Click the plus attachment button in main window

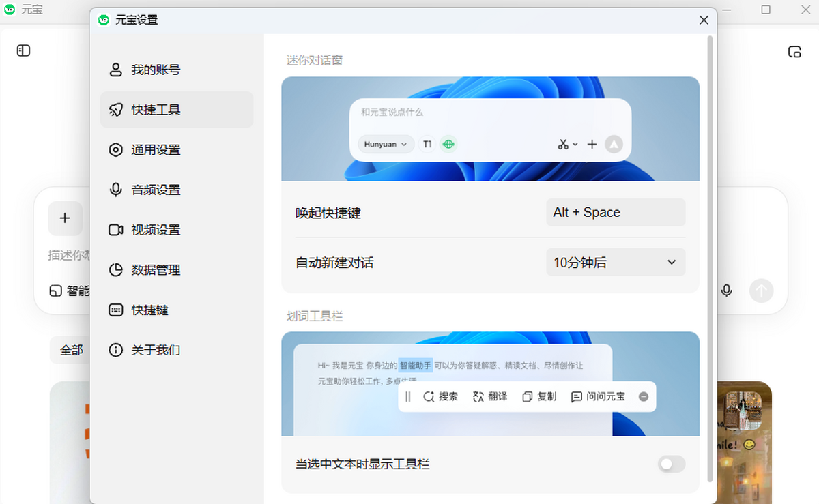click(65, 218)
